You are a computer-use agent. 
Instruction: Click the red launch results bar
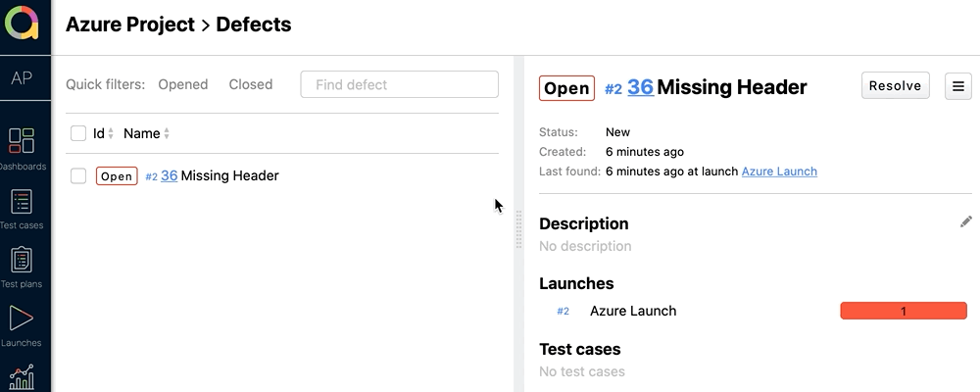[904, 311]
